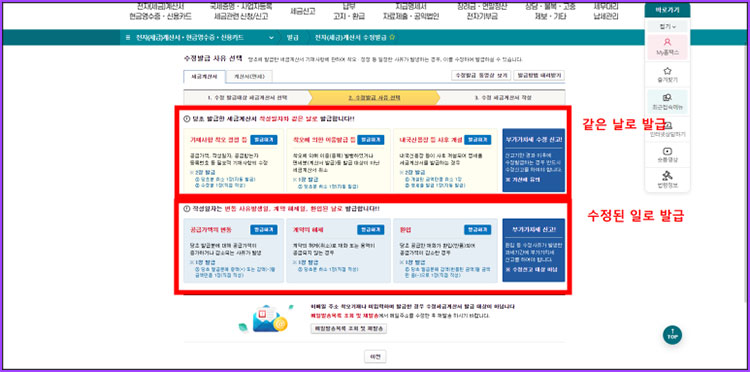Go to step 3 수정 세금계산서 작성
The height and width of the screenshot is (372, 750).
point(502,97)
